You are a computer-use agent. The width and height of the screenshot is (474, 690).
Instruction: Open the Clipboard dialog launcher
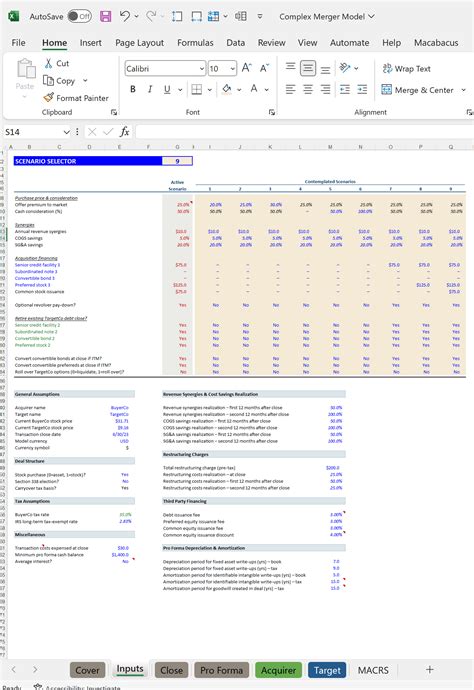[114, 113]
